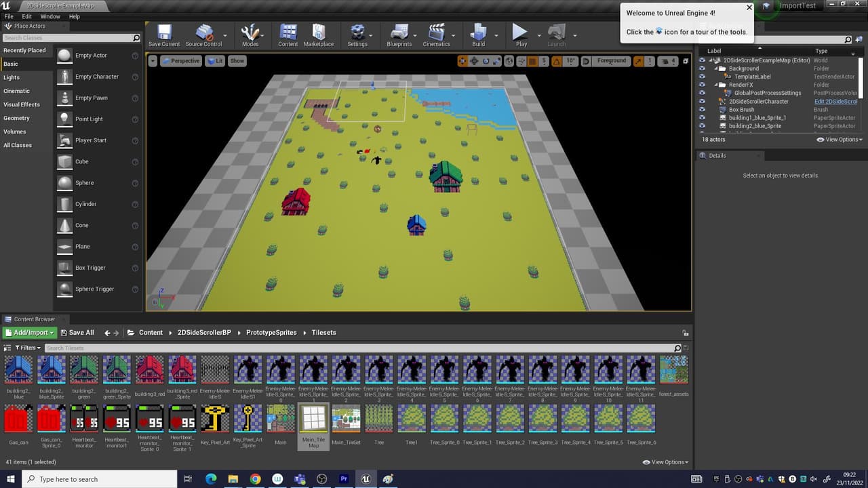Toggle the sources panel icon beside Filters
Viewport: 868px width, 488px height.
(9, 348)
